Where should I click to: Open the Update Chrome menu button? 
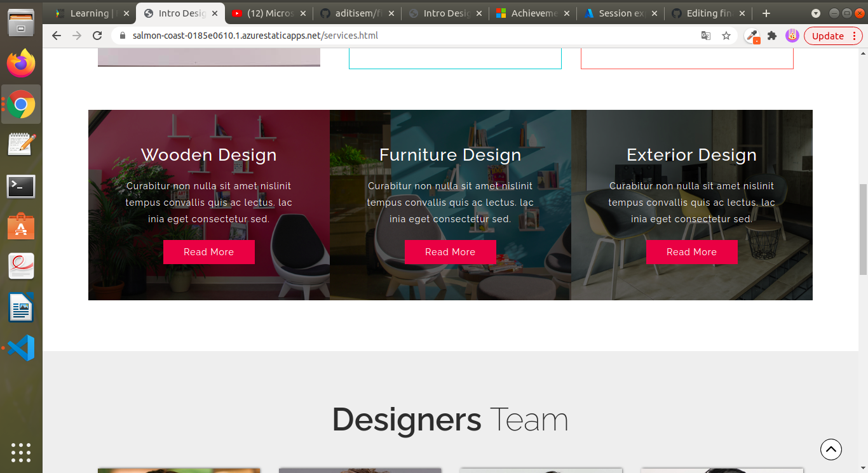(833, 36)
